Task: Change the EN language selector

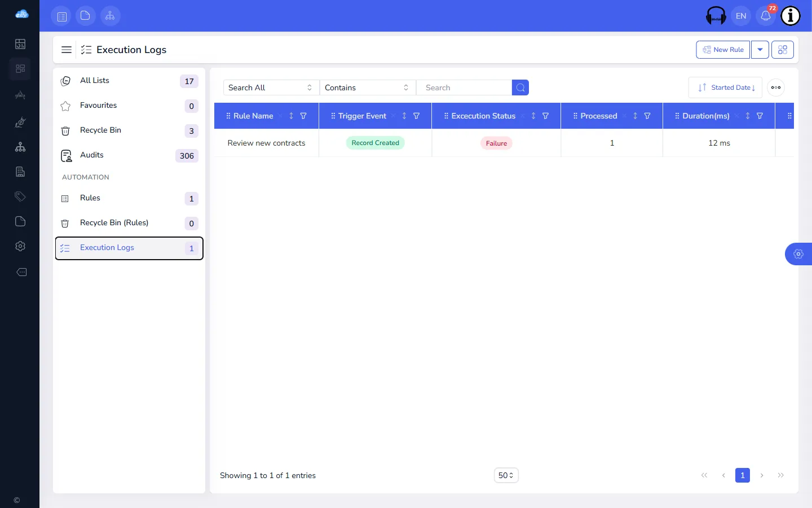Action: click(x=741, y=16)
